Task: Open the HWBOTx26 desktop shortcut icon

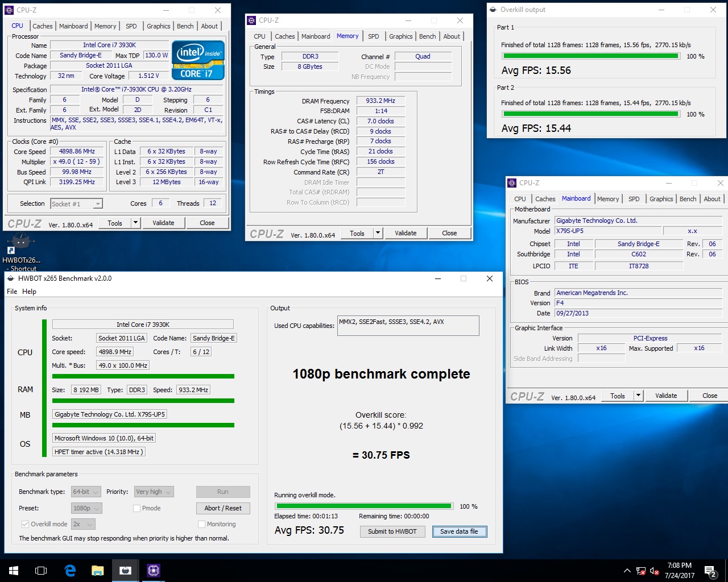Action: [21, 253]
